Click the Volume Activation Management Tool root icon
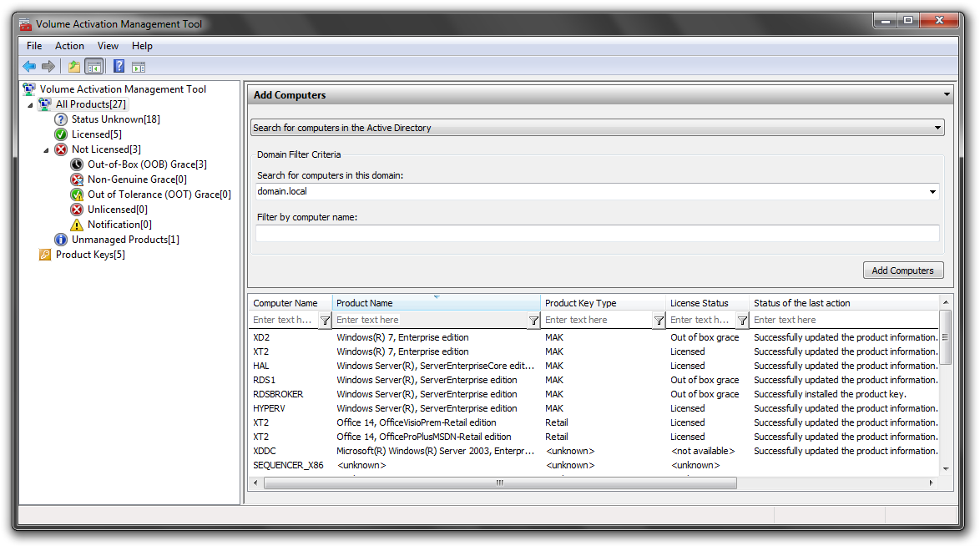Screen dimensions: 980x546 [29, 88]
